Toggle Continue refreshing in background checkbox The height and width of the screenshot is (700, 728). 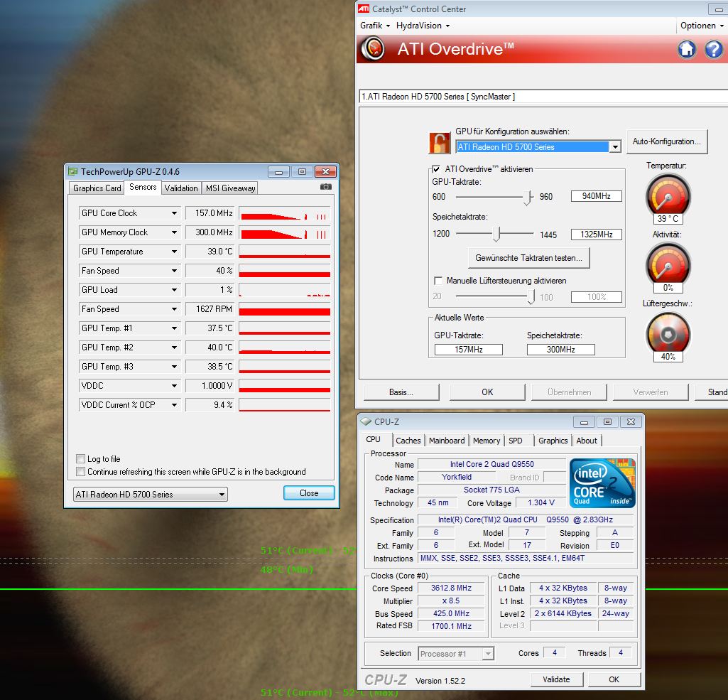coord(81,472)
